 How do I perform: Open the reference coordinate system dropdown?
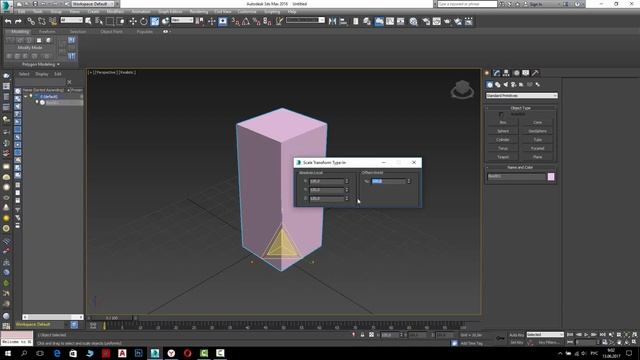click(x=182, y=20)
